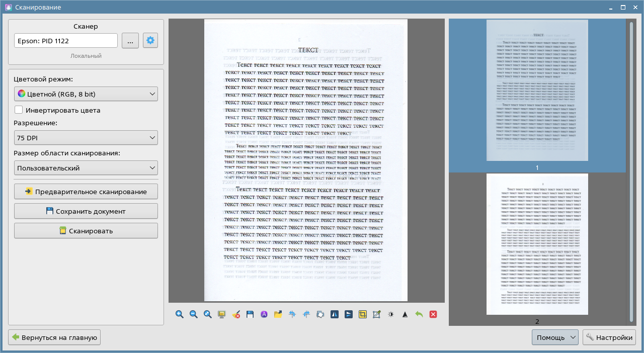
Task: Expand the resolution dropdown showing 75 DPI
Action: click(x=86, y=138)
